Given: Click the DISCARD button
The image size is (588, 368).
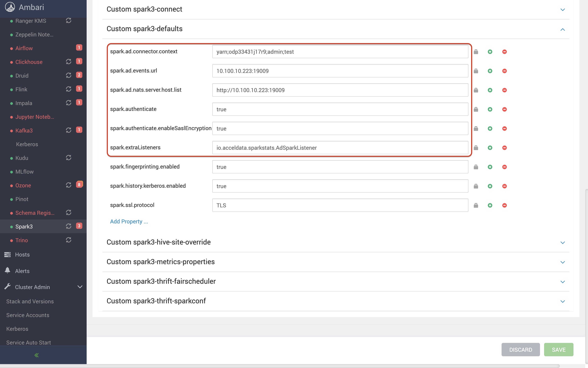Looking at the screenshot, I should pos(521,350).
